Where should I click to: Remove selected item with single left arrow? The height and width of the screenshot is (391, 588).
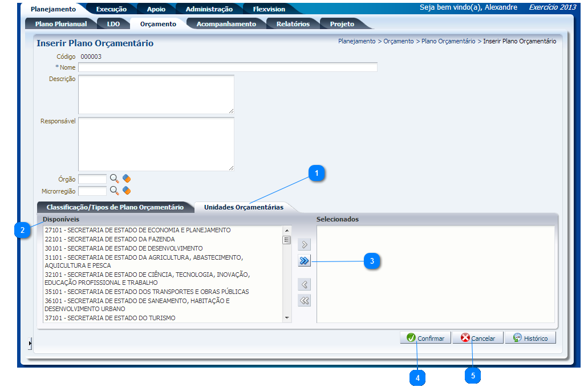click(x=305, y=284)
